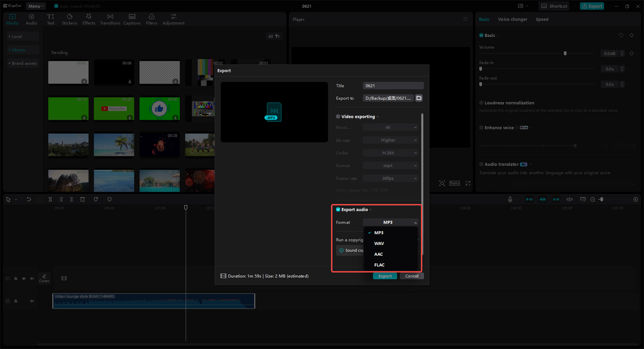The height and width of the screenshot is (349, 644).
Task: Mute the audio track speaker icon
Action: click(x=32, y=301)
